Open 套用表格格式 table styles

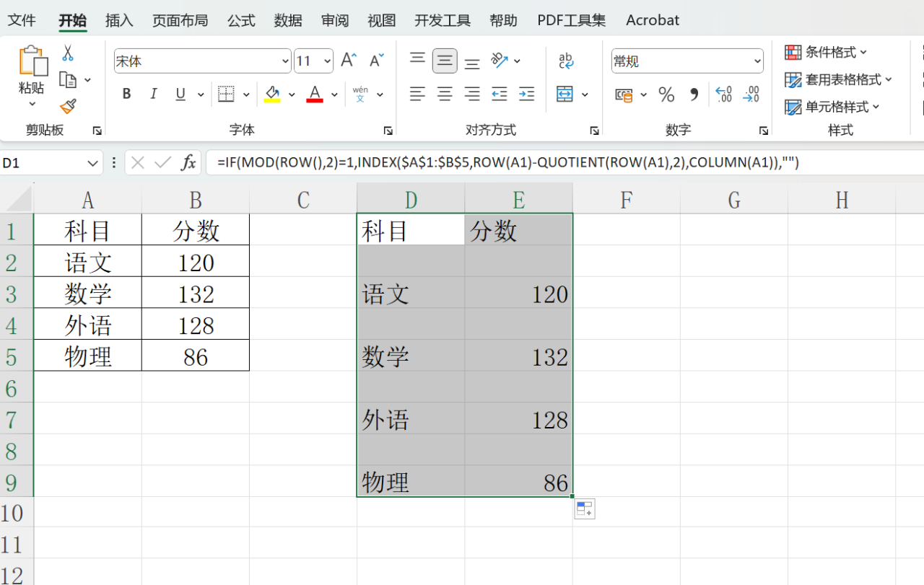tap(839, 79)
